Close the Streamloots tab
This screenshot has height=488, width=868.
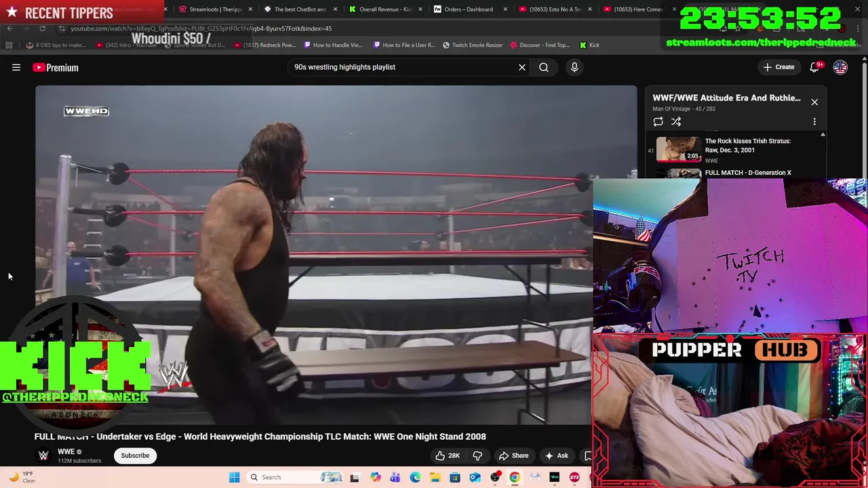tap(250, 9)
